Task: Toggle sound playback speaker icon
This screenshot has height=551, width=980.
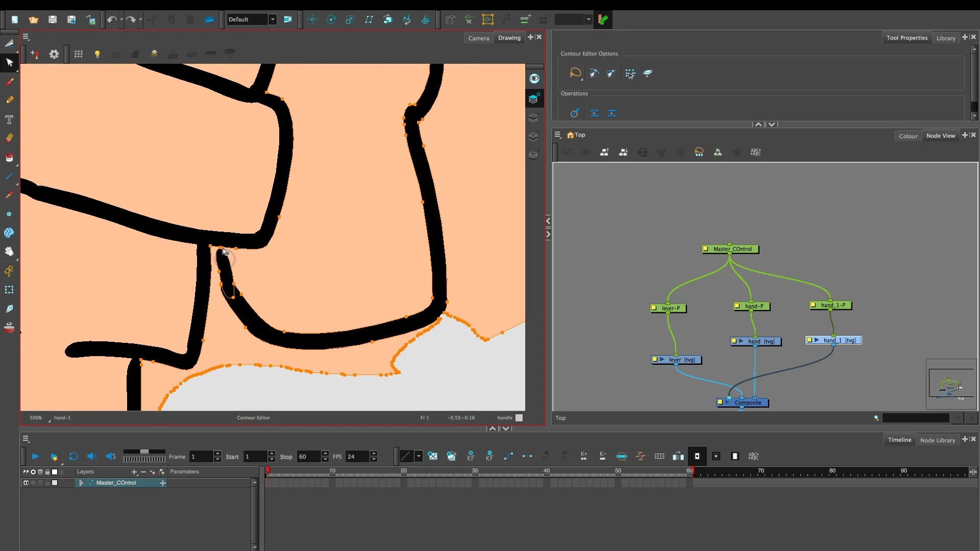Action: 91,457
